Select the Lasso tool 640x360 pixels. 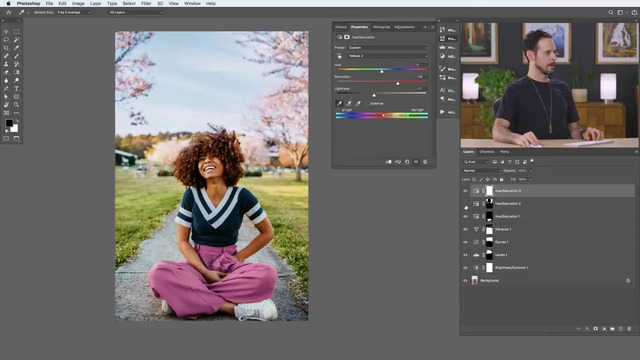6,40
